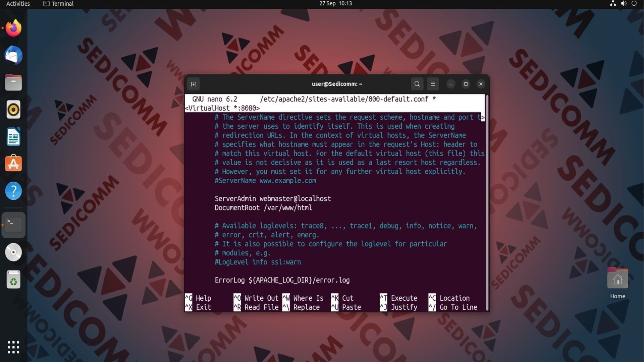
Task: Click the user@Sedicomm window title
Action: pyautogui.click(x=337, y=84)
